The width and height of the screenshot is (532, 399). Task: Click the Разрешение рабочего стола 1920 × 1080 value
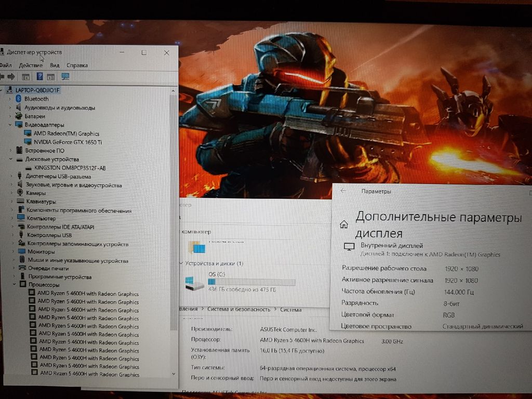pos(461,269)
